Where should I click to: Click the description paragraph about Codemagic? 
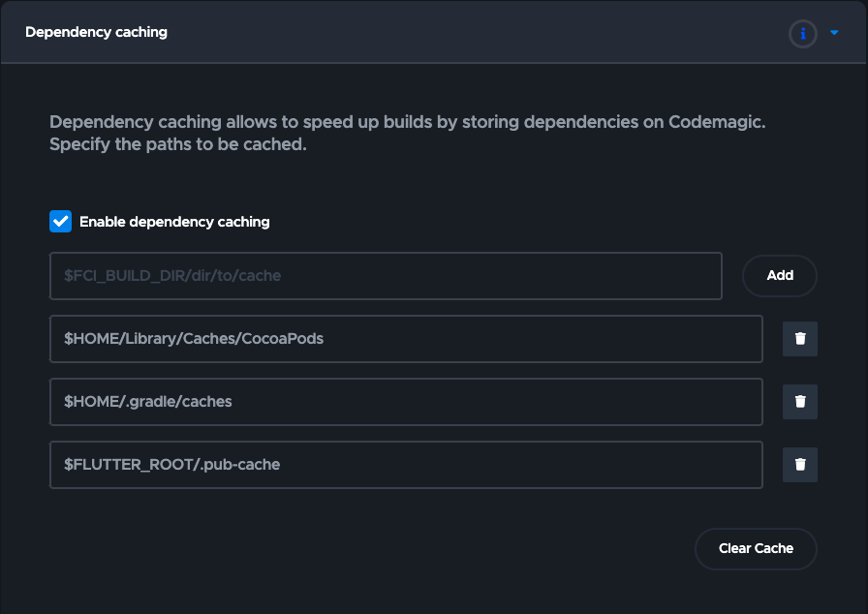click(408, 133)
